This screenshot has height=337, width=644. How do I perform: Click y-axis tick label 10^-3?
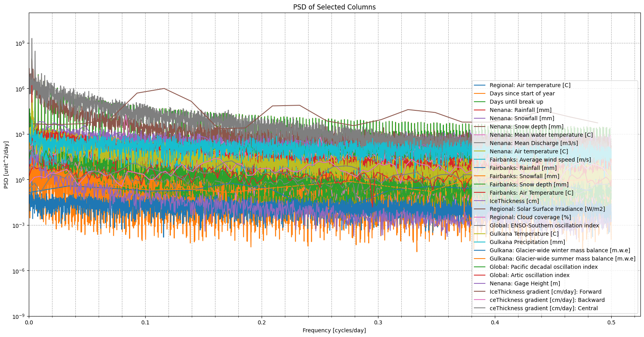tap(20, 225)
